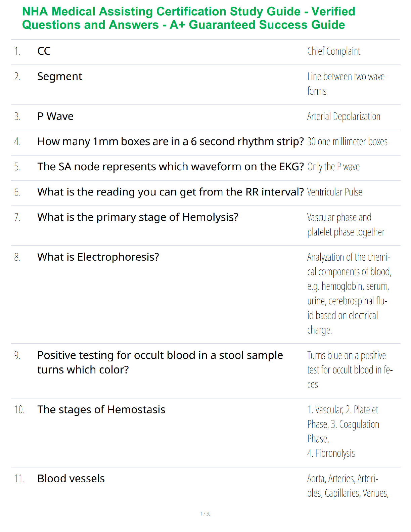Select the term CC in row 1
The height and width of the screenshot is (532, 411).
point(44,51)
